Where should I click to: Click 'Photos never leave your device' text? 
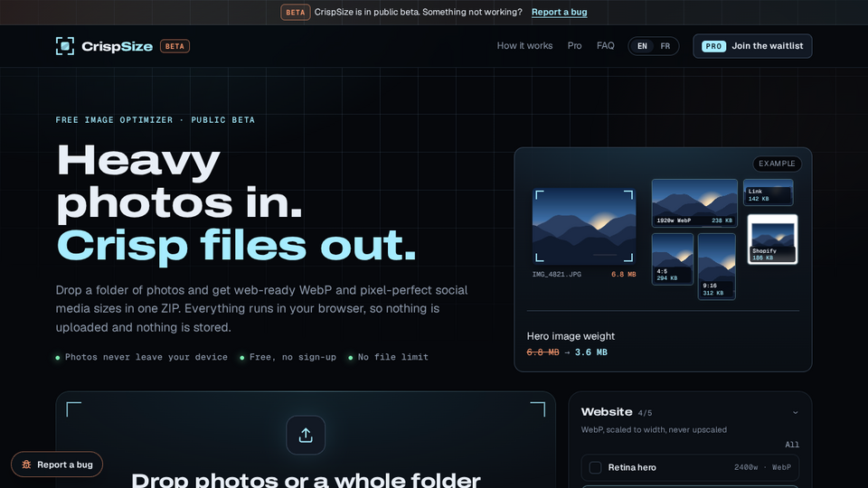click(146, 358)
